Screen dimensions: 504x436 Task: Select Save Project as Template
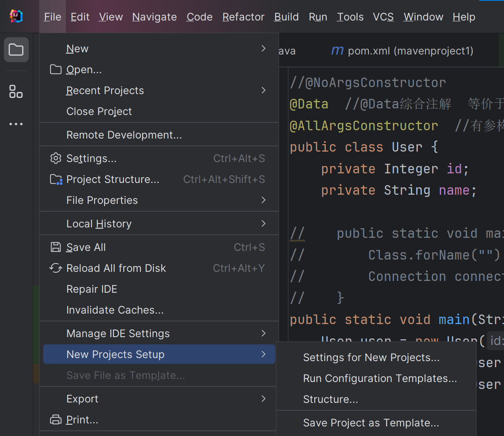(x=371, y=423)
